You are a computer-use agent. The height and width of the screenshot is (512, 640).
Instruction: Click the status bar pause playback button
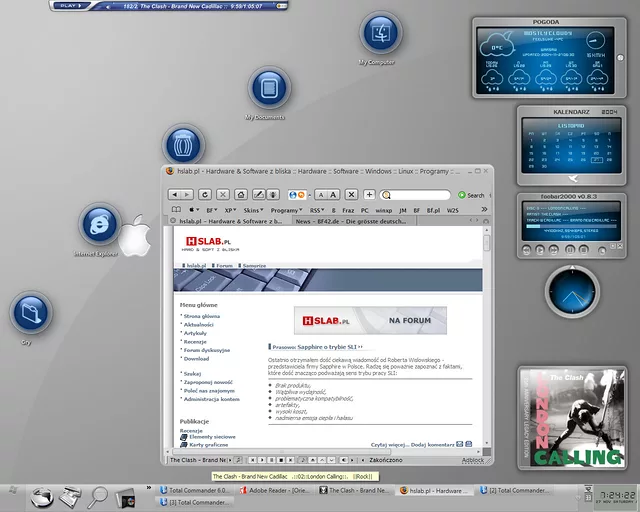coord(271,460)
